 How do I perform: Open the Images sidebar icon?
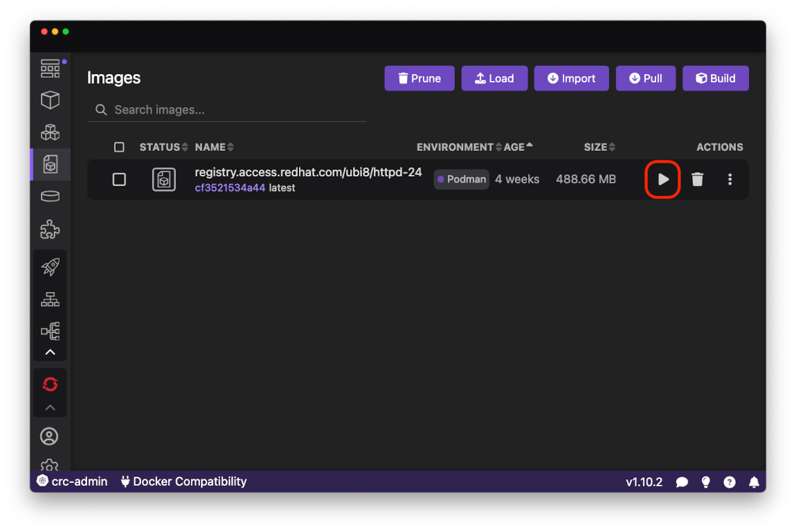[x=51, y=165]
